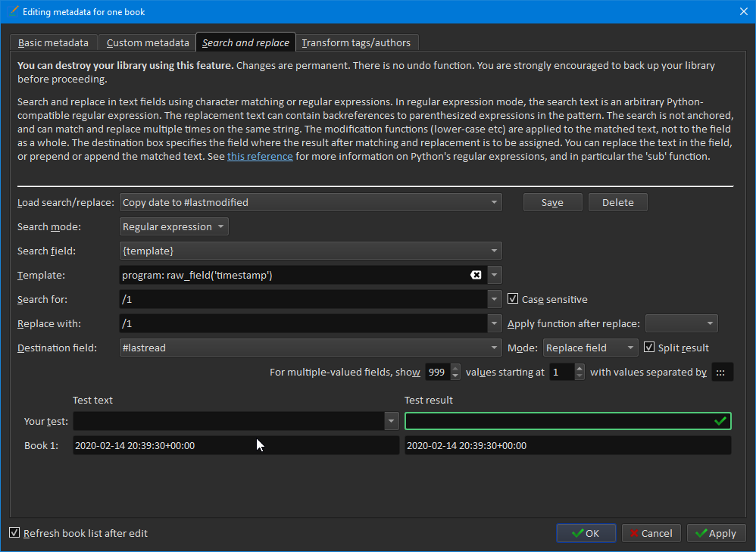The width and height of the screenshot is (756, 552).
Task: Open the Transform tags/authors tab
Action: point(356,43)
